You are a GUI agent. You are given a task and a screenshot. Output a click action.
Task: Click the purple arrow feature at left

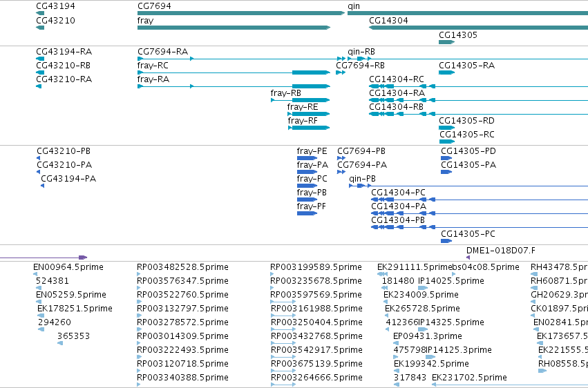(44, 258)
